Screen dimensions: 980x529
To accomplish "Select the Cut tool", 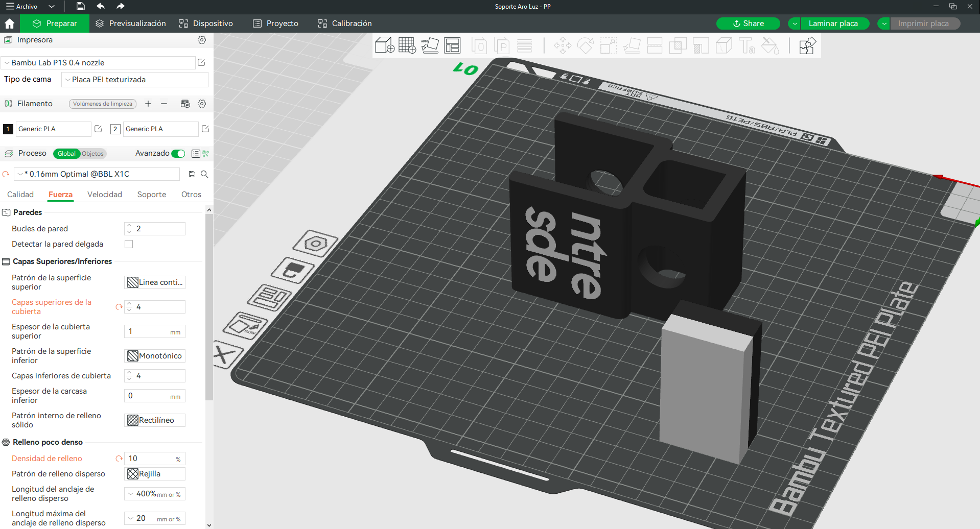I will click(655, 45).
